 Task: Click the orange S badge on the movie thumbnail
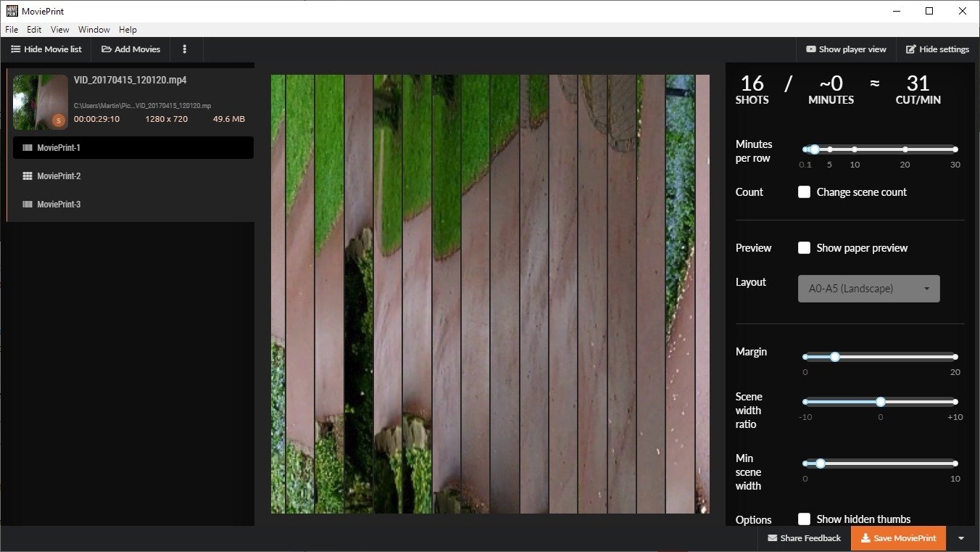coord(59,120)
